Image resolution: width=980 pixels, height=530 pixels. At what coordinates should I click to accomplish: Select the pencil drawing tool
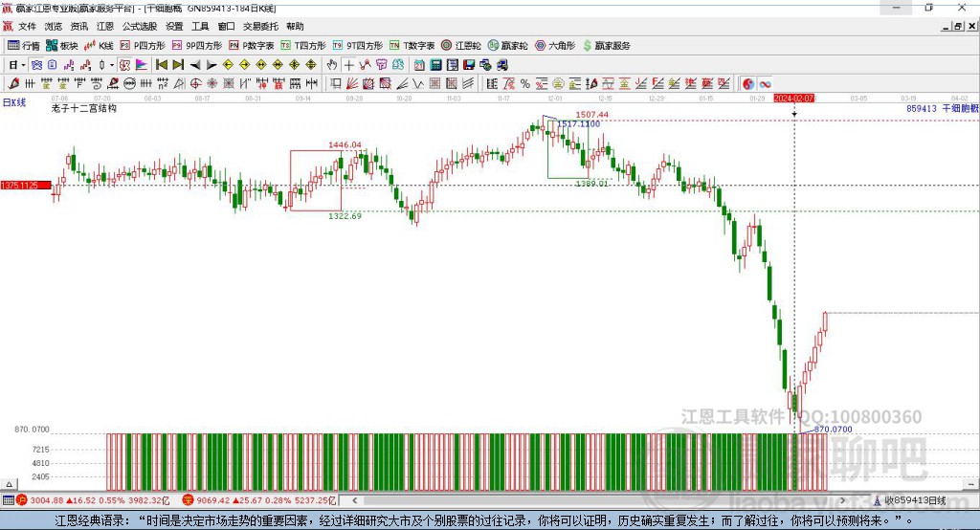pyautogui.click(x=13, y=84)
